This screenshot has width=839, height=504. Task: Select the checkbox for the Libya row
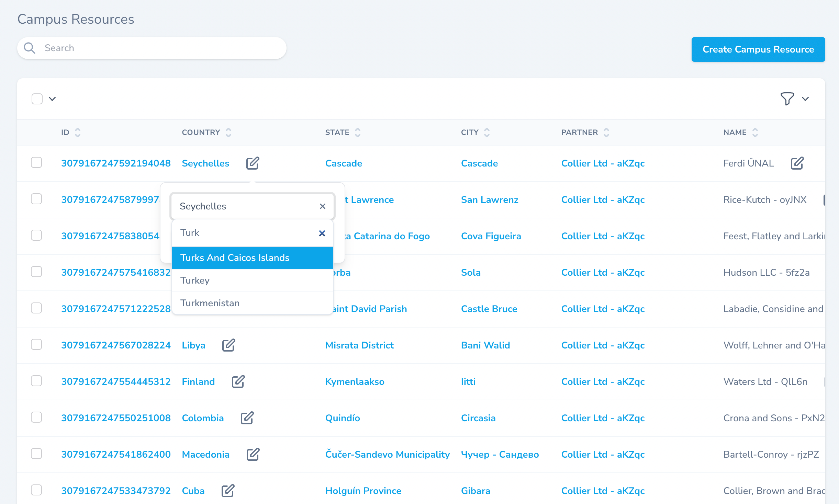pyautogui.click(x=36, y=344)
